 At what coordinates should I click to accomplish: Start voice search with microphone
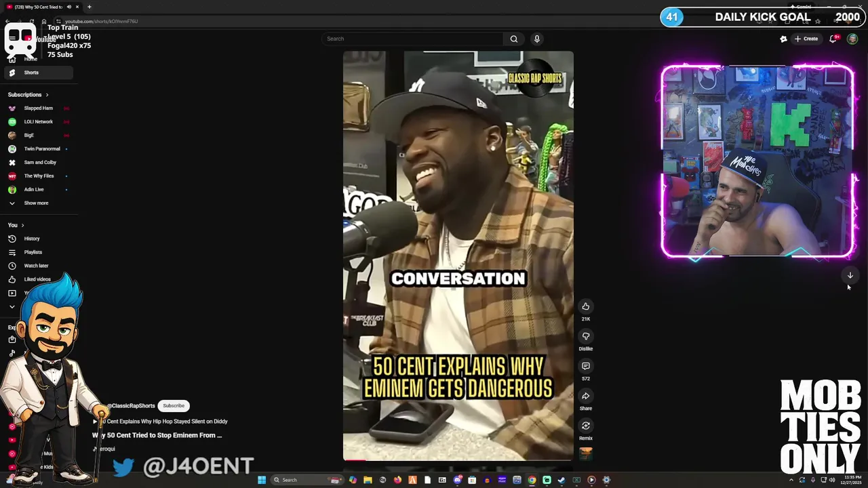click(536, 39)
